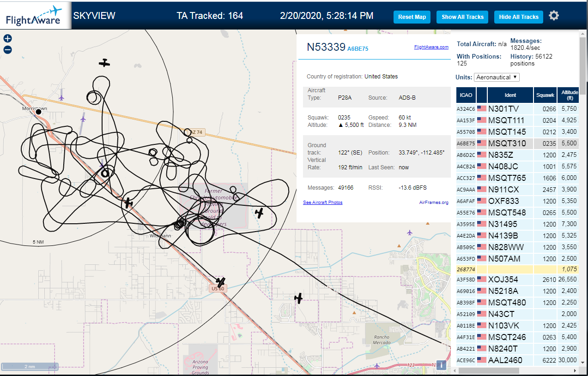
Task: Select the N835Z row
Action: coord(517,155)
